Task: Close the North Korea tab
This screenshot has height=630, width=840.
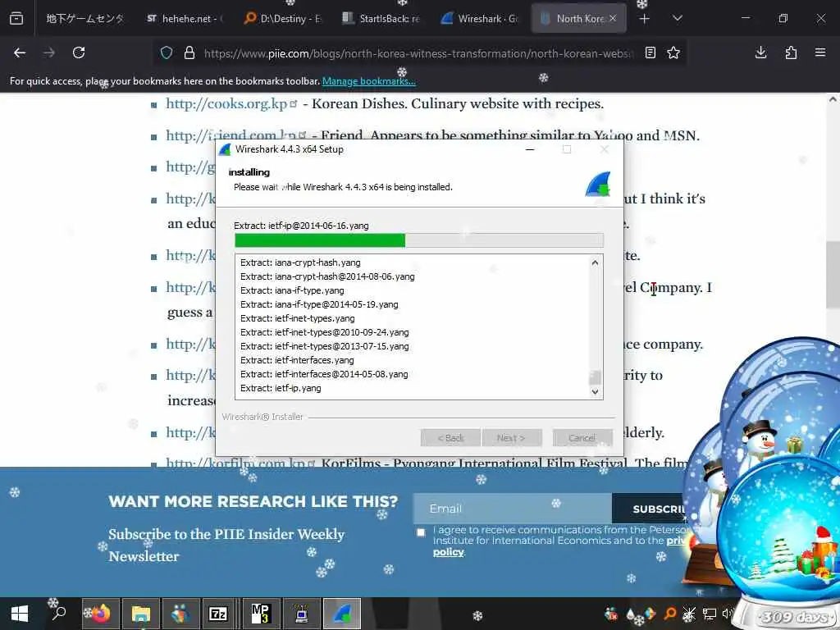Action: coord(613,18)
